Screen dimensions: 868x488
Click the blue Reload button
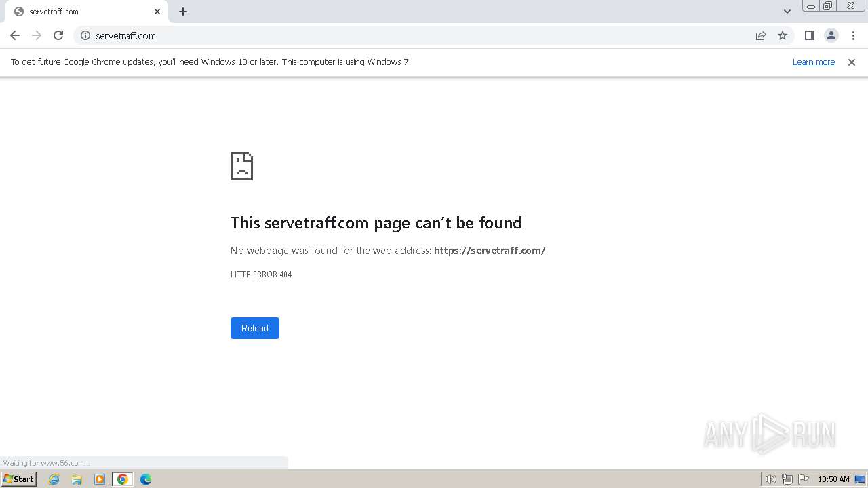tap(255, 328)
